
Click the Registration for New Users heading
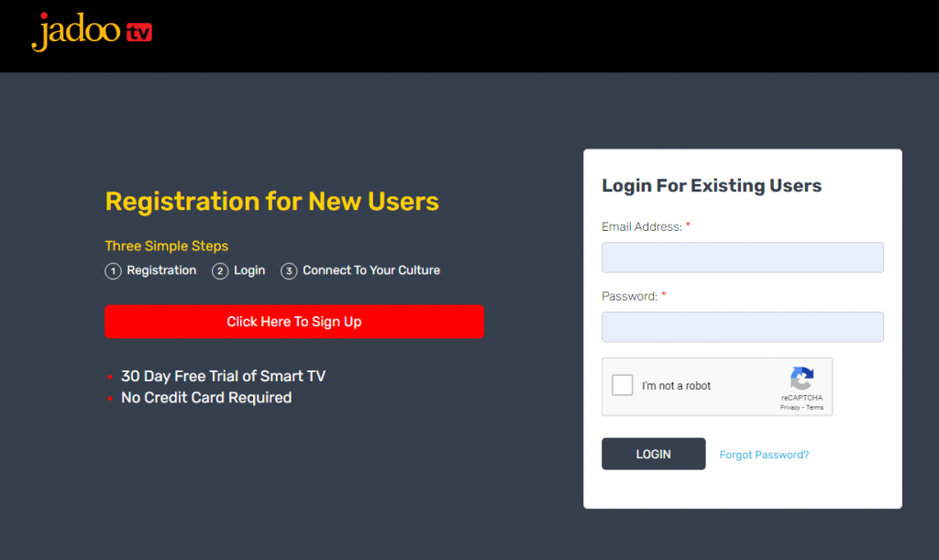click(271, 202)
